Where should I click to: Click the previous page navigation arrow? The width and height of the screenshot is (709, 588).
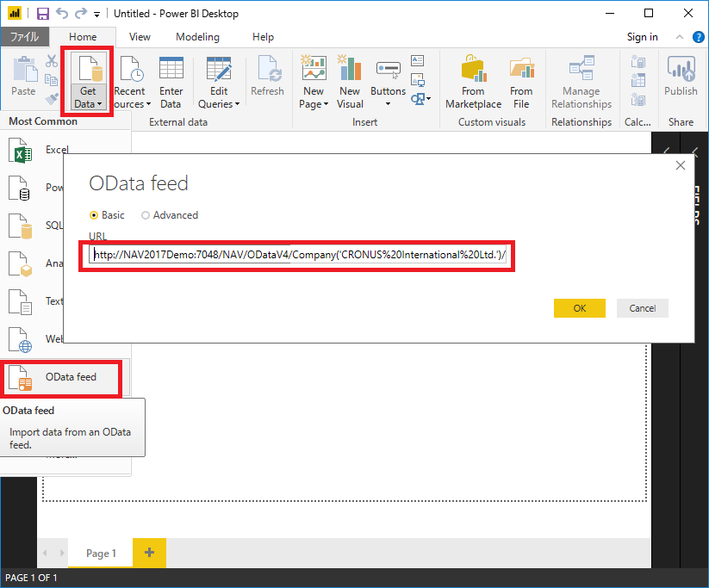tap(45, 553)
